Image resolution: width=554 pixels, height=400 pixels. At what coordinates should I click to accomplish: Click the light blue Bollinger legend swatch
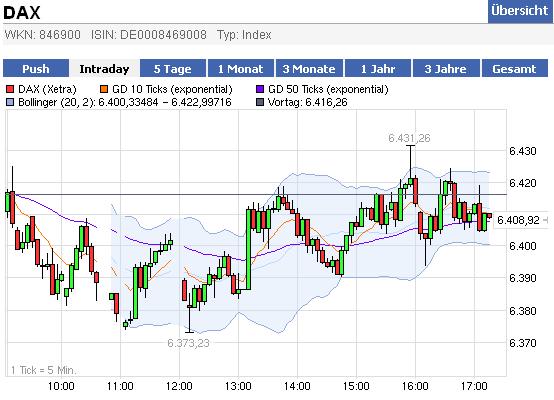coord(10,102)
